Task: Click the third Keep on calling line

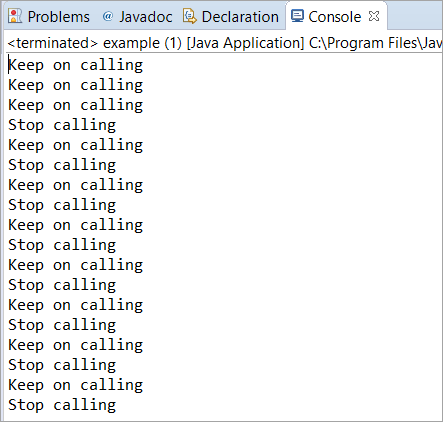Action: point(76,105)
